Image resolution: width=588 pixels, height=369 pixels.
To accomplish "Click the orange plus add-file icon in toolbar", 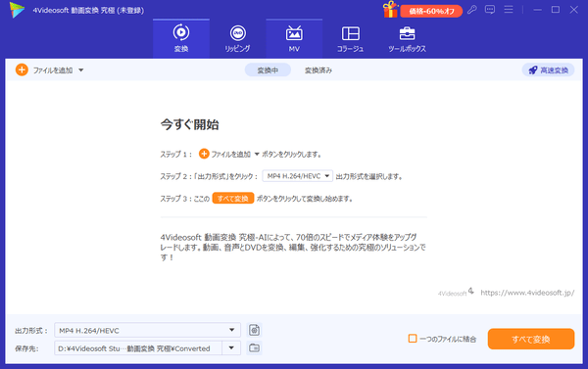I will pos(22,69).
